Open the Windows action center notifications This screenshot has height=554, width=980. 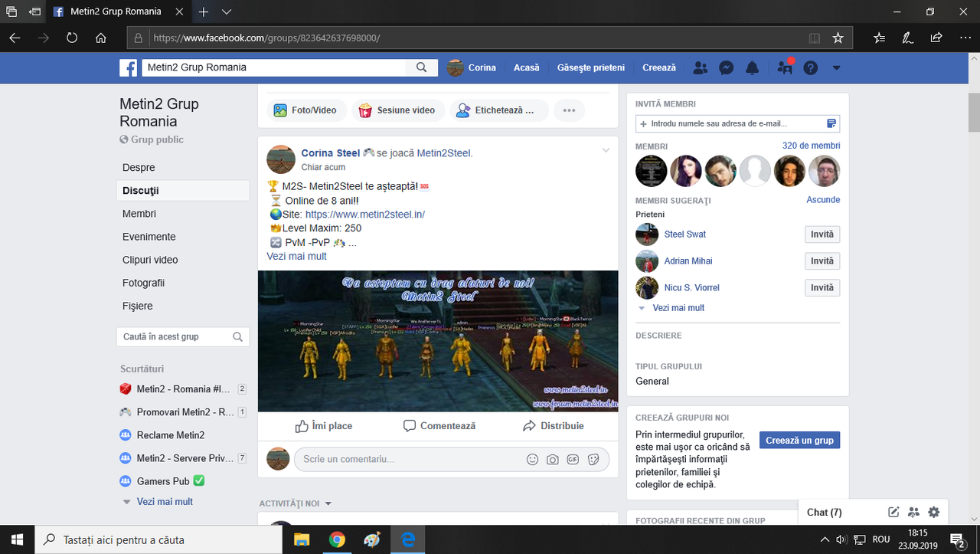point(958,539)
